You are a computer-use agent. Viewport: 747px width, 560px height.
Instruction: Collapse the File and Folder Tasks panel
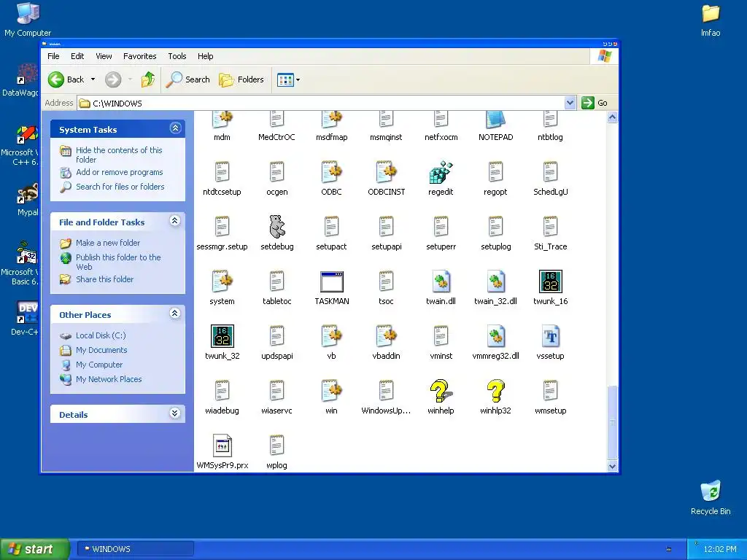[175, 221]
